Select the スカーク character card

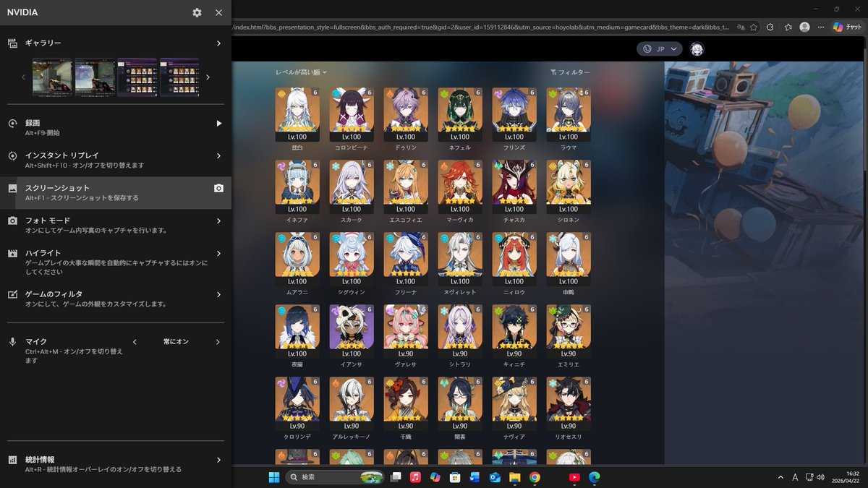(352, 188)
